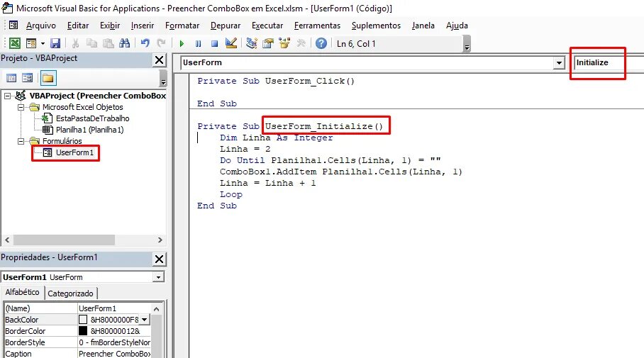Open Properties Window toolbar icon
This screenshot has height=358, width=644.
[268, 43]
